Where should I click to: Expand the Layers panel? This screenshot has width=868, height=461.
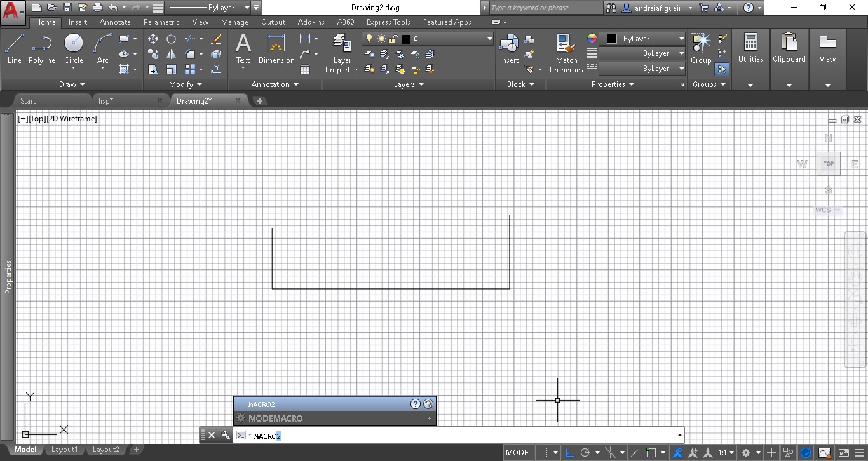(x=409, y=84)
